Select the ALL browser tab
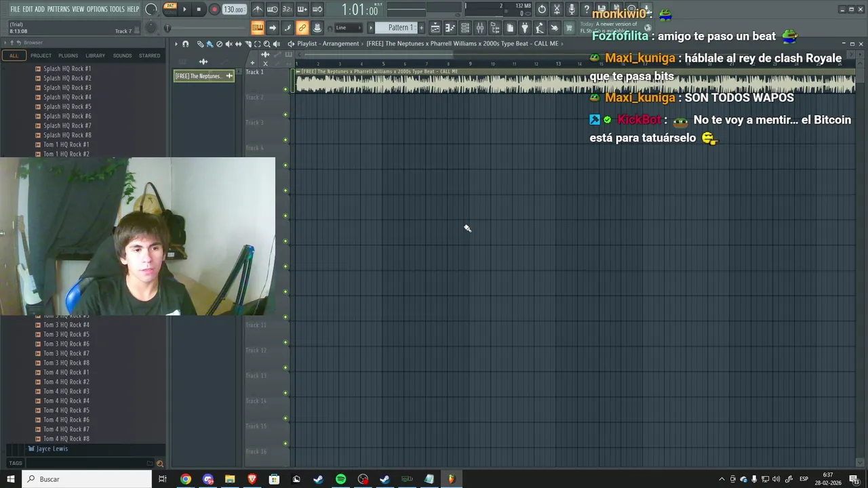This screenshot has width=868, height=488. coord(14,56)
